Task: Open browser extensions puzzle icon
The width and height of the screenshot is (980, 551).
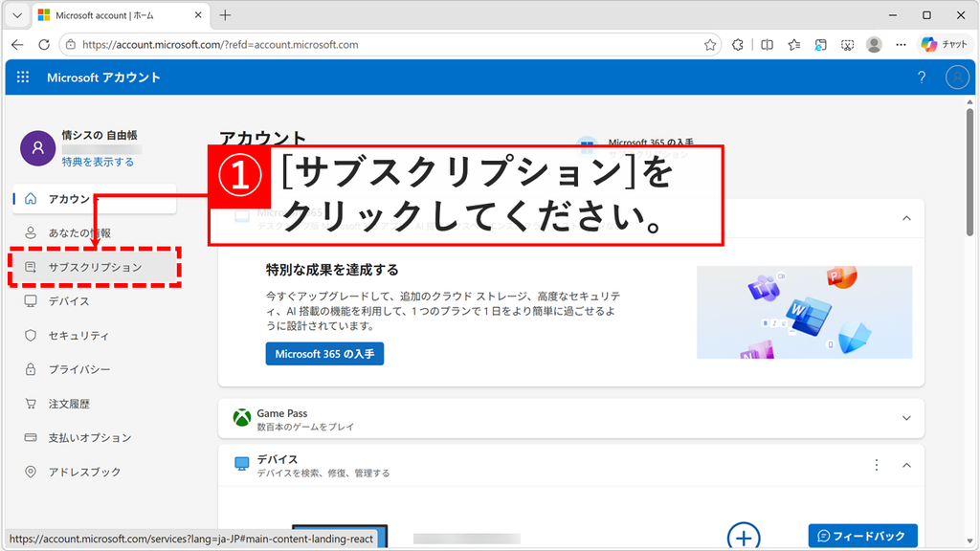Action: [x=738, y=44]
